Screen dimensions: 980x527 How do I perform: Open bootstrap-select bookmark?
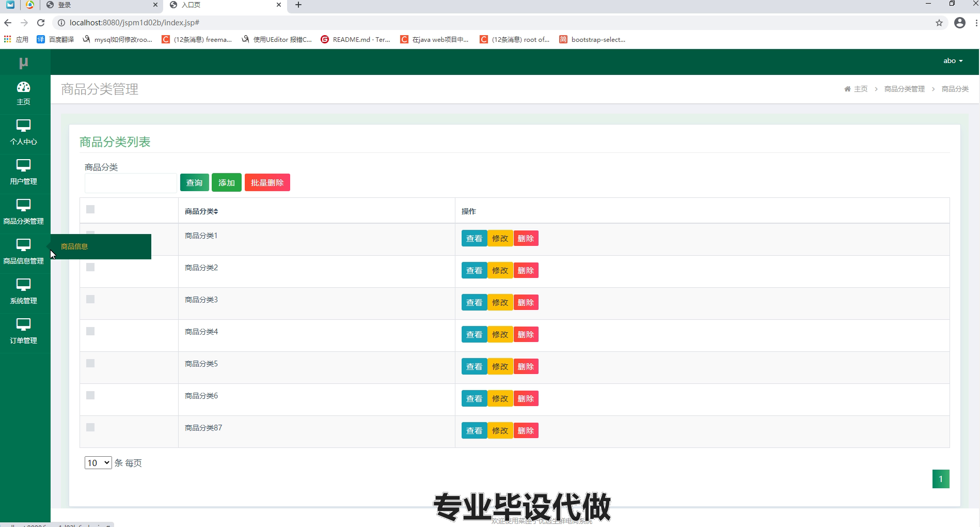[x=592, y=39]
